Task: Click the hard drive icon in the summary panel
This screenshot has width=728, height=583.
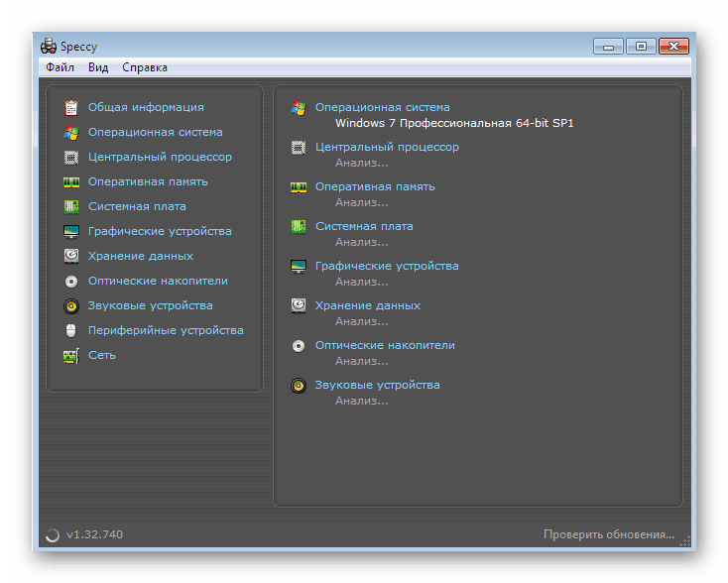Action: 299,306
